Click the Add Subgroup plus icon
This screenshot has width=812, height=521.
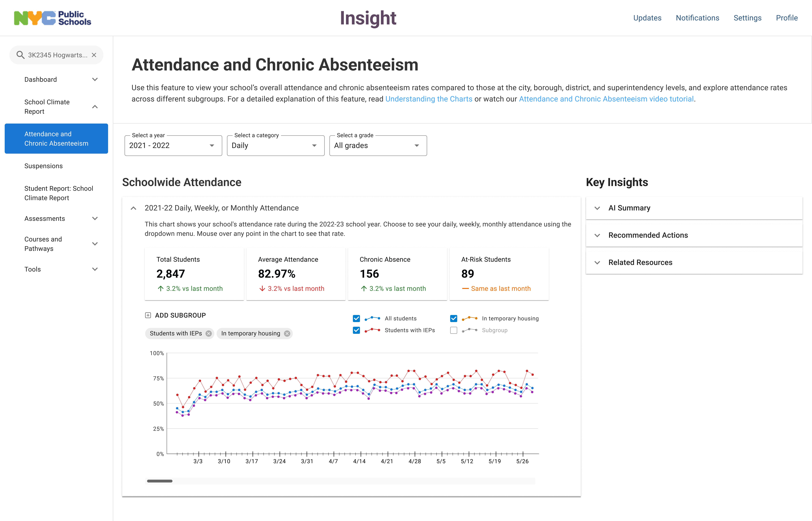tap(148, 315)
